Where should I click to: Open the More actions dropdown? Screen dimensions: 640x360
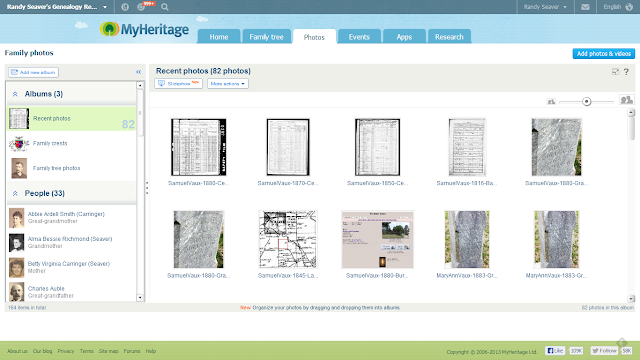click(x=228, y=84)
